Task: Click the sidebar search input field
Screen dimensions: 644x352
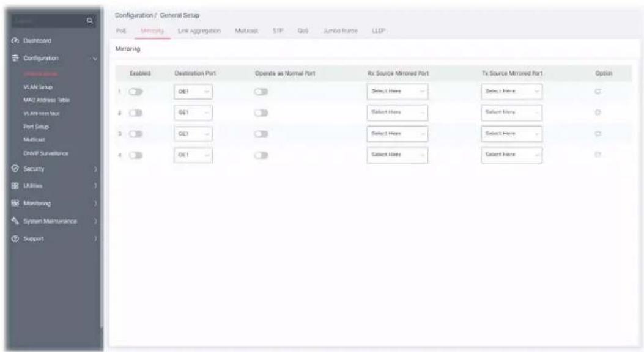Action: (48, 21)
